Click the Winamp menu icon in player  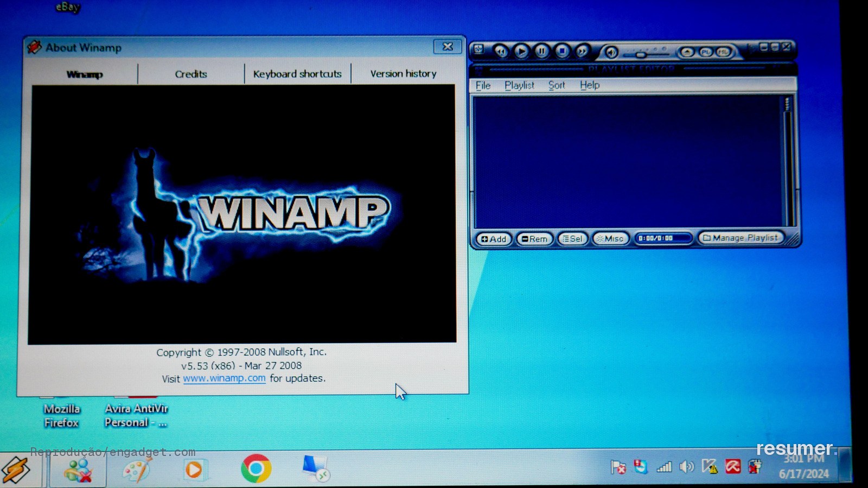479,50
